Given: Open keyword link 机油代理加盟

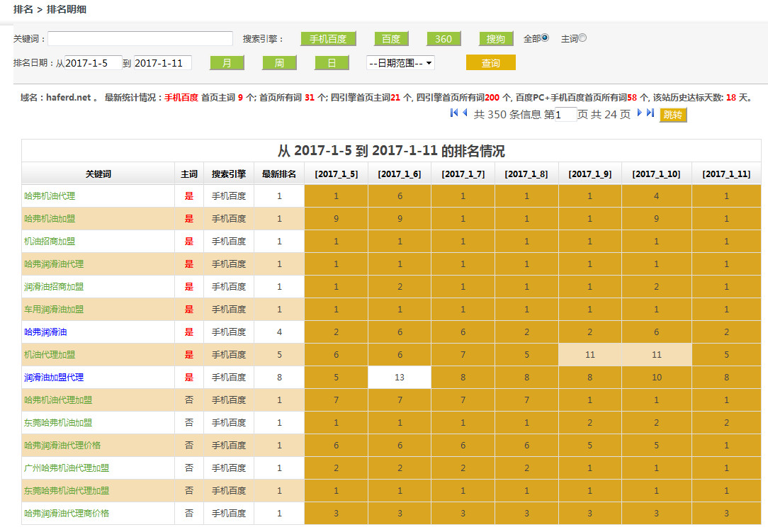Looking at the screenshot, I should [50, 355].
